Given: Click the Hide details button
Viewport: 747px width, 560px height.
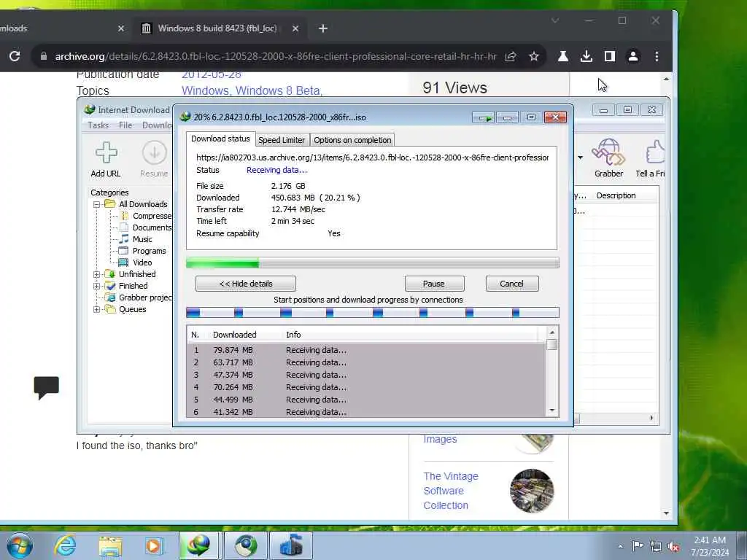Looking at the screenshot, I should [x=246, y=284].
